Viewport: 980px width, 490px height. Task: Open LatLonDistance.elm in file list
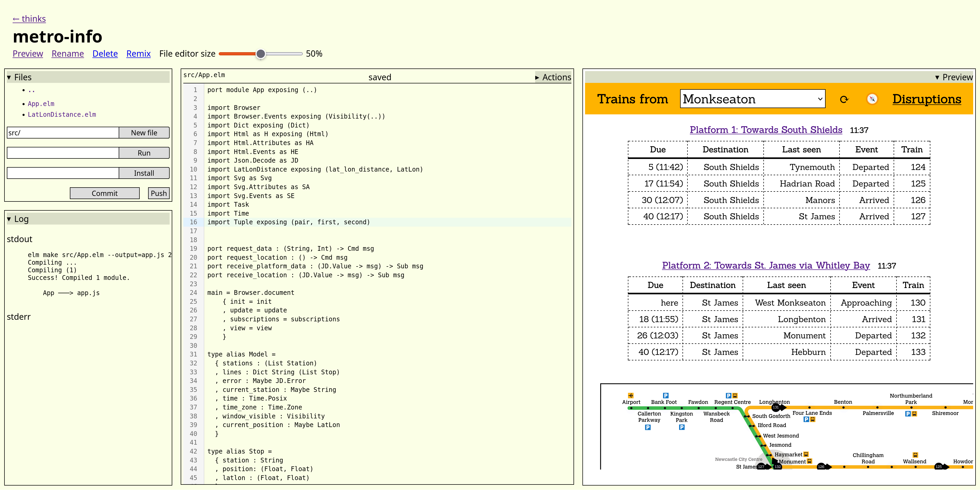click(62, 114)
